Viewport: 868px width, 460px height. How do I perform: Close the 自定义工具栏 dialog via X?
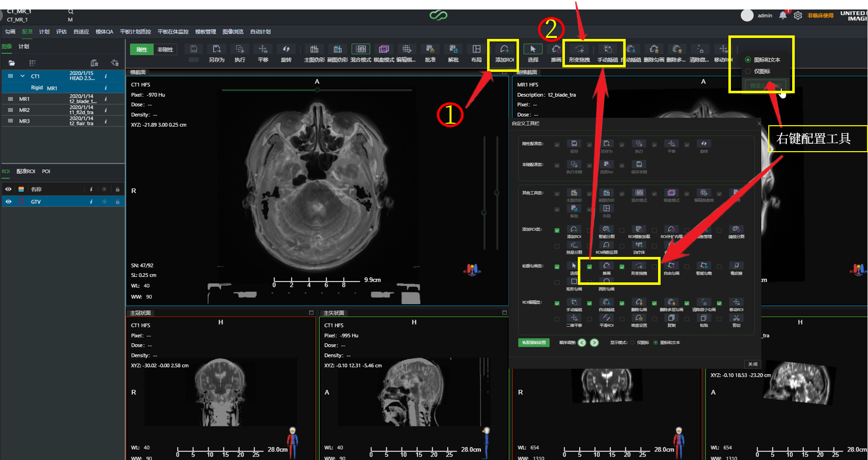759,123
